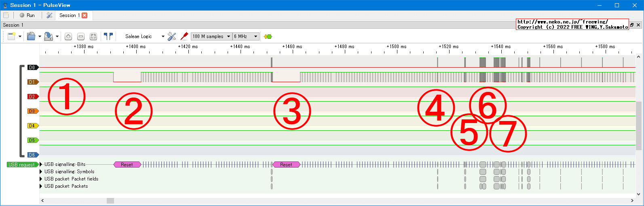Image resolution: width=644 pixels, height=206 pixels.
Task: Open device configuration wrench icon
Action: click(x=172, y=36)
